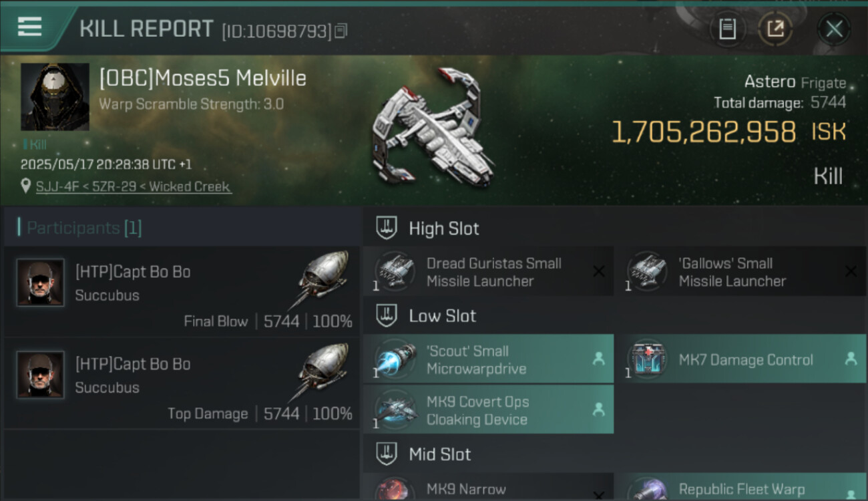This screenshot has height=501, width=868.
Task: Click MK9 Covert Ops Cloaking Device icon
Action: point(395,410)
